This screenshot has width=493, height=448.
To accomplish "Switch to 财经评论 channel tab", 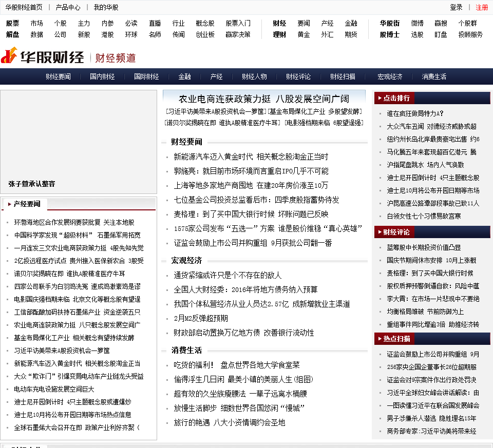I will [x=298, y=76].
